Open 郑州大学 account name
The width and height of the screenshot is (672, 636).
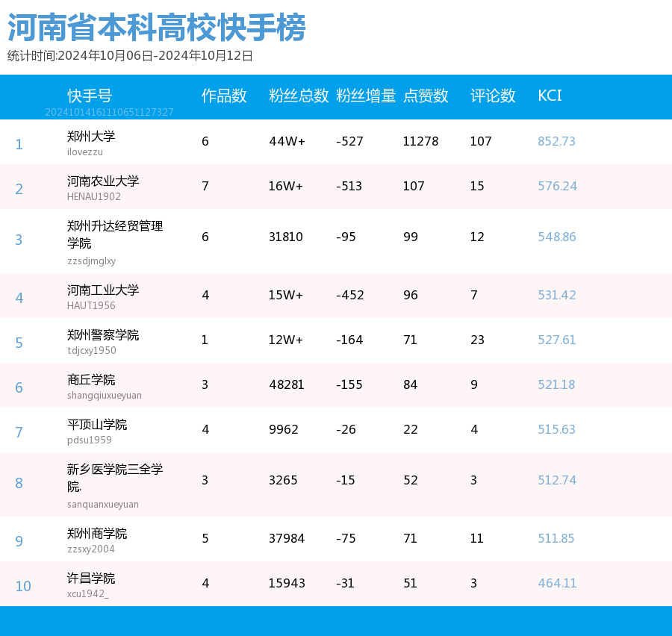pos(91,137)
